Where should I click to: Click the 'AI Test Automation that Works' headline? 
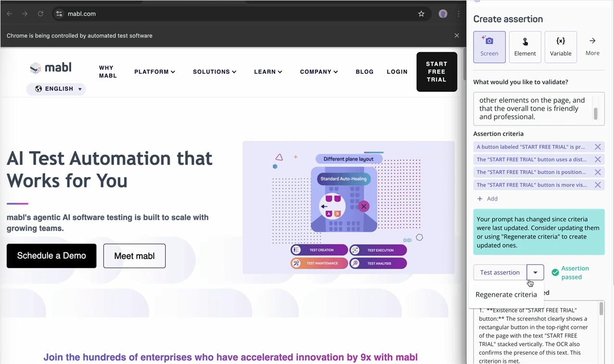click(x=110, y=169)
